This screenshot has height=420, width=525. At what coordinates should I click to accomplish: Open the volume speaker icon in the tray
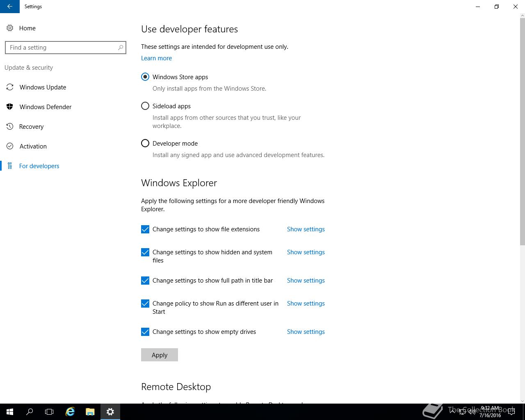[472, 412]
